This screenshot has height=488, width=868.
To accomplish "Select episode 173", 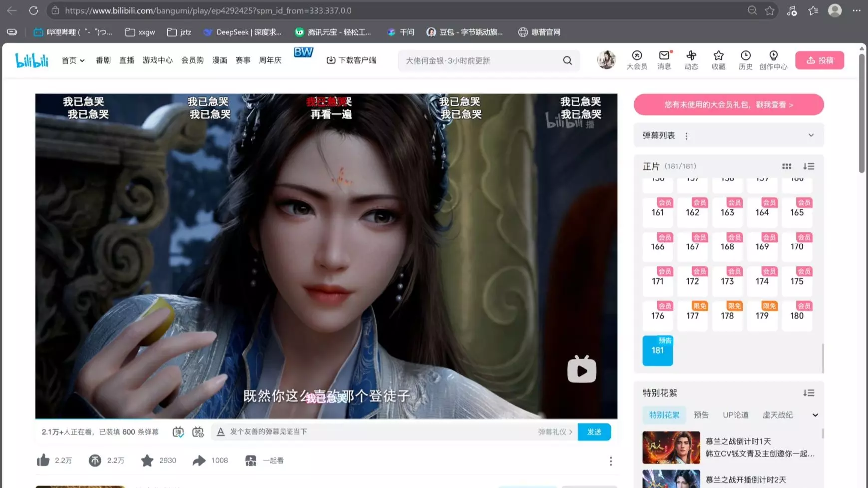I will point(727,281).
